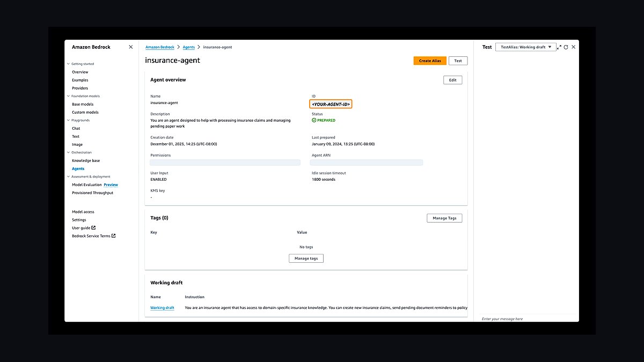Screen dimensions: 644x362
Task: Click the Agent ARN value field
Action: pos(367,162)
